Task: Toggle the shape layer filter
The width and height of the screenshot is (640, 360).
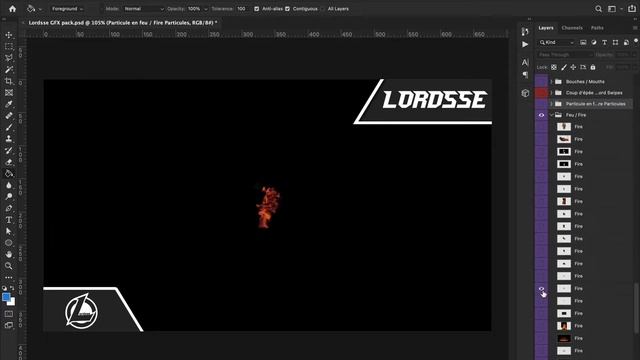Action: 615,42
